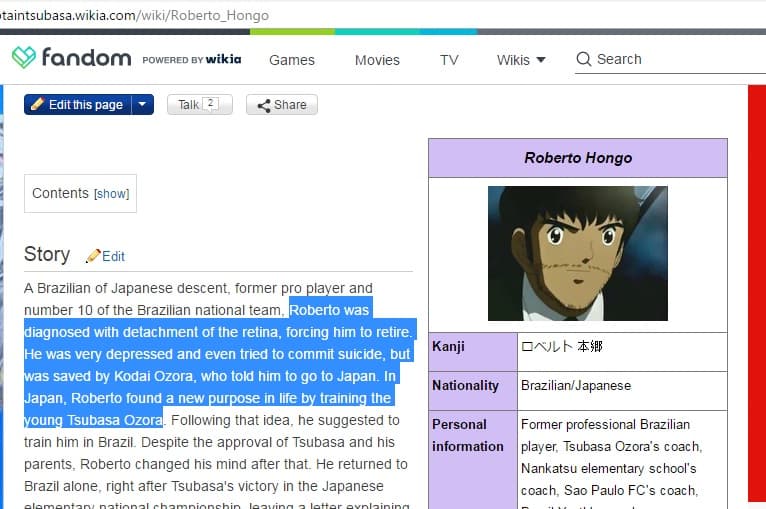Click the Japanese kanji name value
This screenshot has width=766, height=509.
click(x=562, y=346)
